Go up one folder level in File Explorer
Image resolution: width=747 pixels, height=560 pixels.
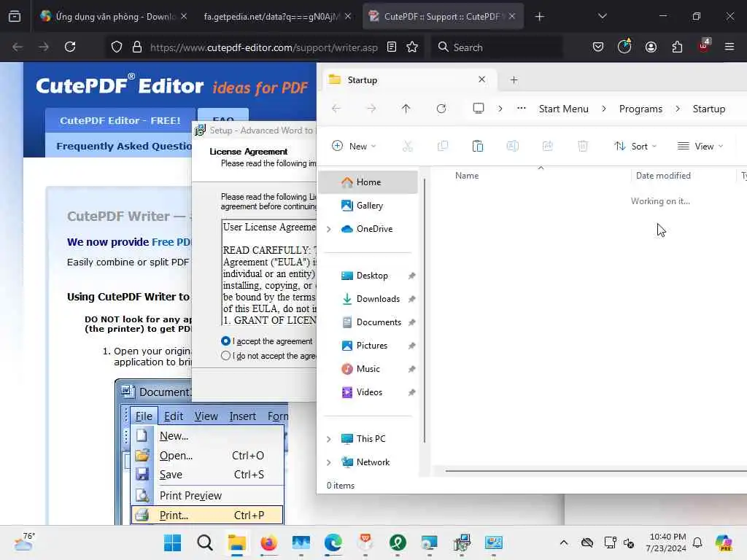click(406, 109)
